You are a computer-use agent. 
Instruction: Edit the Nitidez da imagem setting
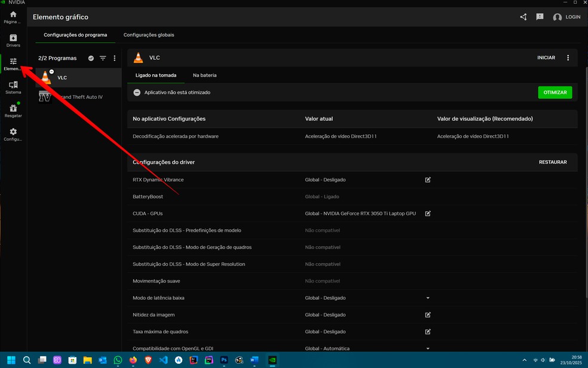428,315
